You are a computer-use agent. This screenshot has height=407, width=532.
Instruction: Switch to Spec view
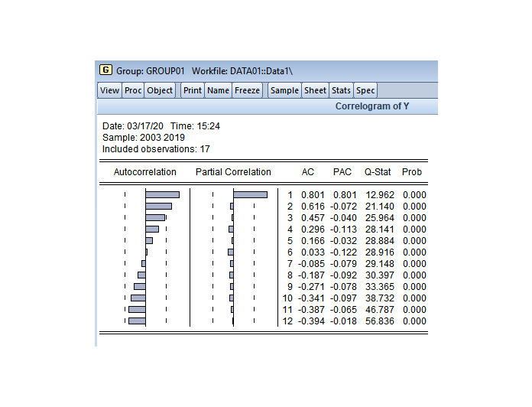(x=365, y=90)
